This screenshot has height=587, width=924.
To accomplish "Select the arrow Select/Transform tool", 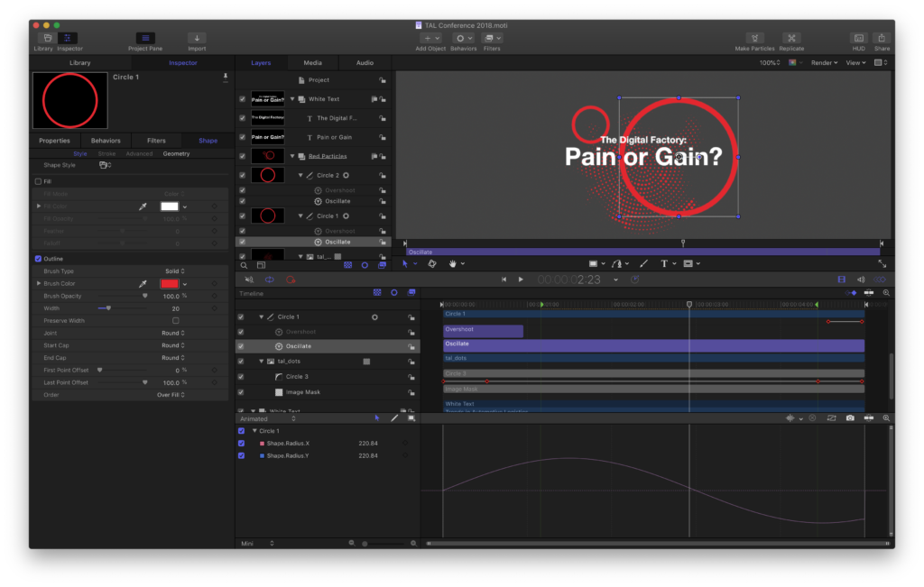I will click(x=405, y=264).
